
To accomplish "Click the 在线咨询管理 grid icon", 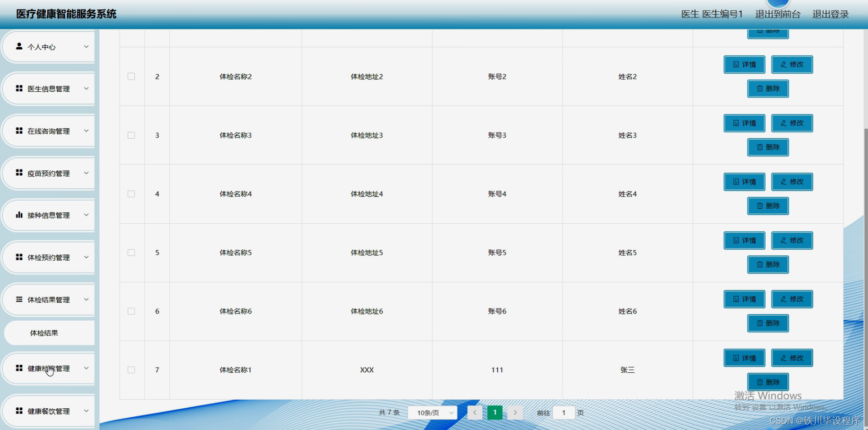I will [19, 131].
